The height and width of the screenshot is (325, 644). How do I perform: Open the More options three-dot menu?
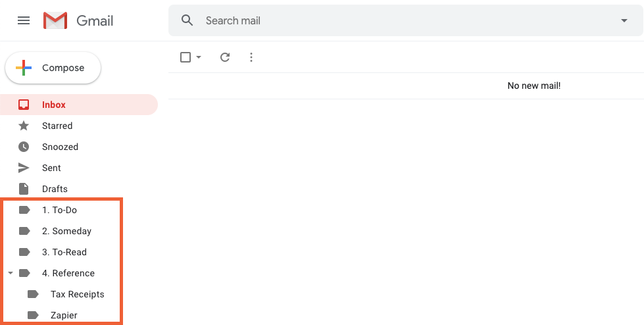(x=251, y=57)
